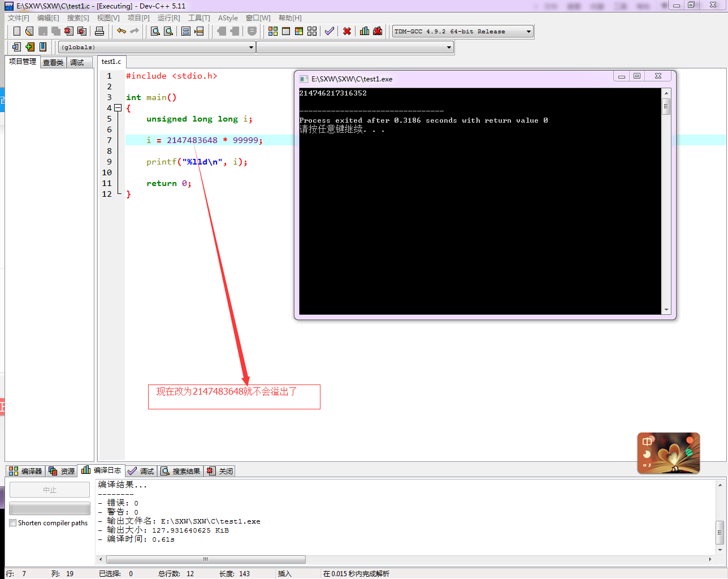Screen dimensions: 728x579
Task: Toggle the Shorten compiler paths checkbox
Action: (12, 523)
